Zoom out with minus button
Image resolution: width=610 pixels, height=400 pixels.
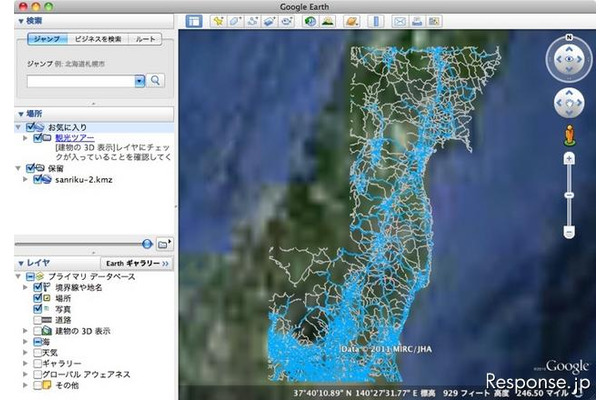[x=569, y=232]
